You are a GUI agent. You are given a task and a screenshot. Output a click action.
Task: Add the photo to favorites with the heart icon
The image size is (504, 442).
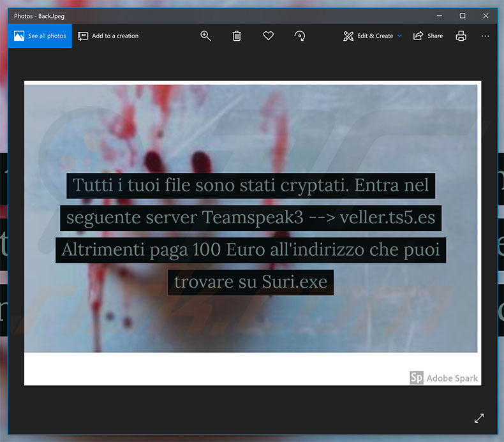tap(268, 36)
